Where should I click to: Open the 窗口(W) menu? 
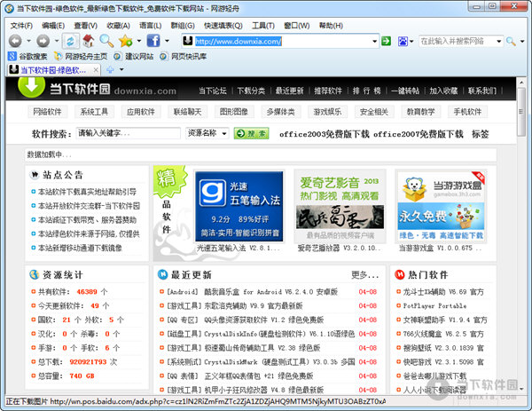click(x=297, y=26)
